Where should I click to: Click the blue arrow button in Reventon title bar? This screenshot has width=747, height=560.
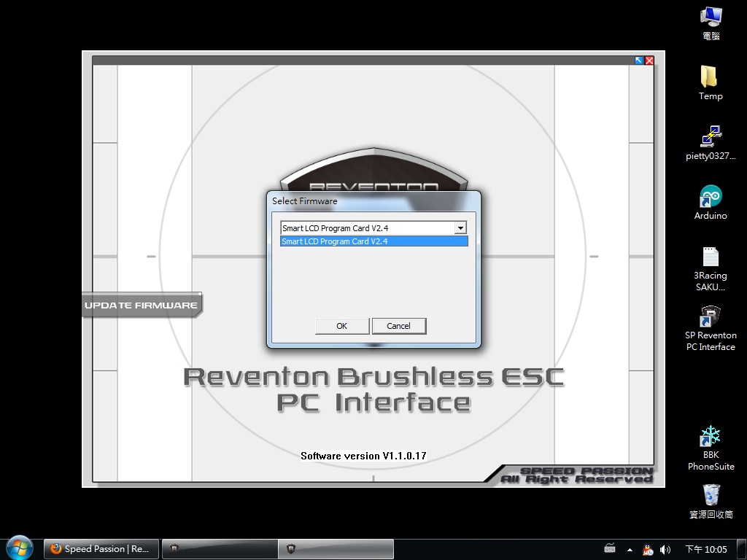tap(639, 61)
